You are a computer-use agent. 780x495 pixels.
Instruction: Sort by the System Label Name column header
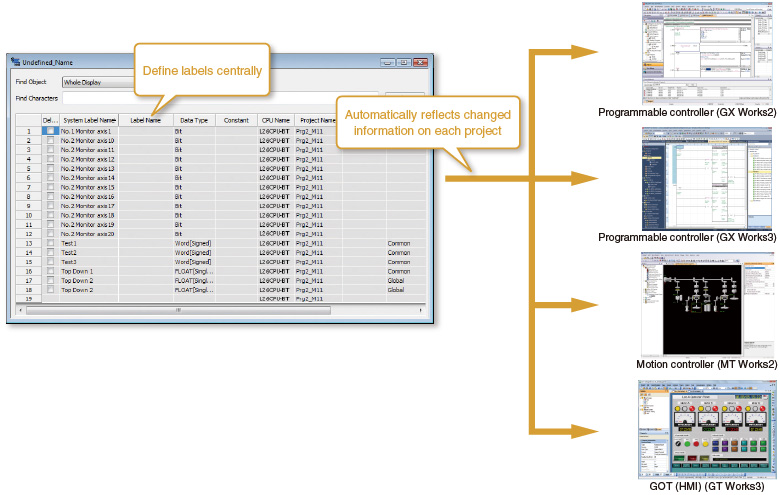[x=89, y=120]
